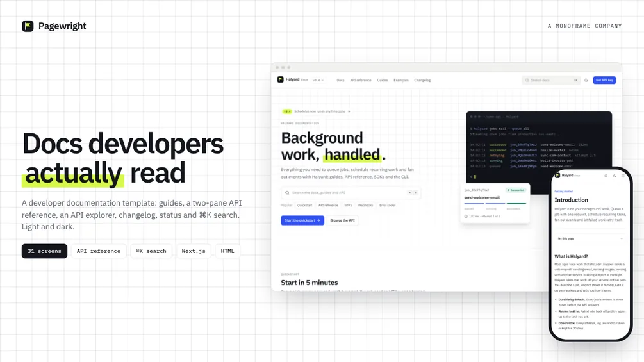Click the terminal line resize-avatar
644x362 pixels.
pos(524,150)
